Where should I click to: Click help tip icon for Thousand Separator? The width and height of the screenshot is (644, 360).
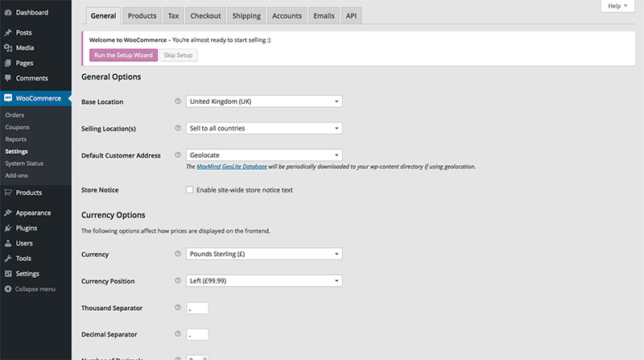[x=178, y=308]
